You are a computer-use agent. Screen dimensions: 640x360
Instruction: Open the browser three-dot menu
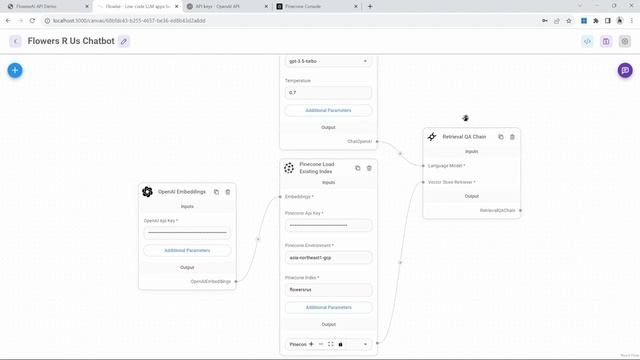pos(631,20)
